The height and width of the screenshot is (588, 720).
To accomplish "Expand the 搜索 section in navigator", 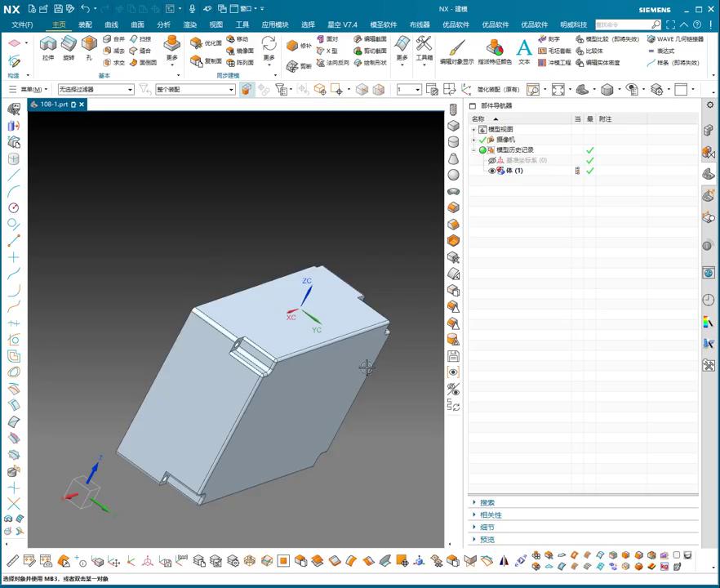I will (487, 503).
